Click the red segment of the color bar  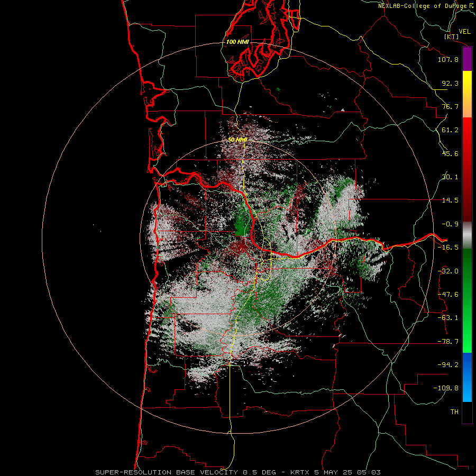tap(467, 169)
